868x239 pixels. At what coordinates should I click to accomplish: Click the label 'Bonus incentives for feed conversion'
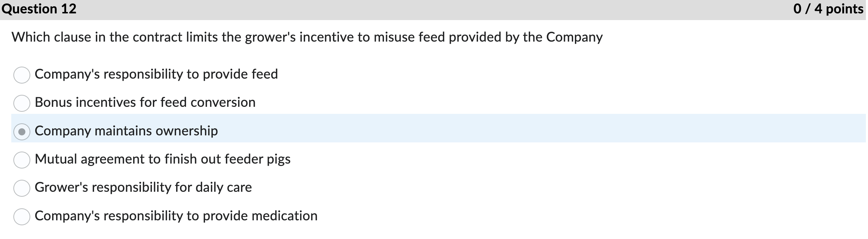click(145, 103)
